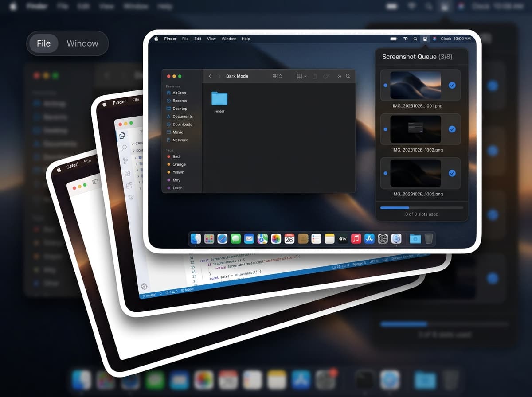Open settings gear in code editor card

coord(144,287)
